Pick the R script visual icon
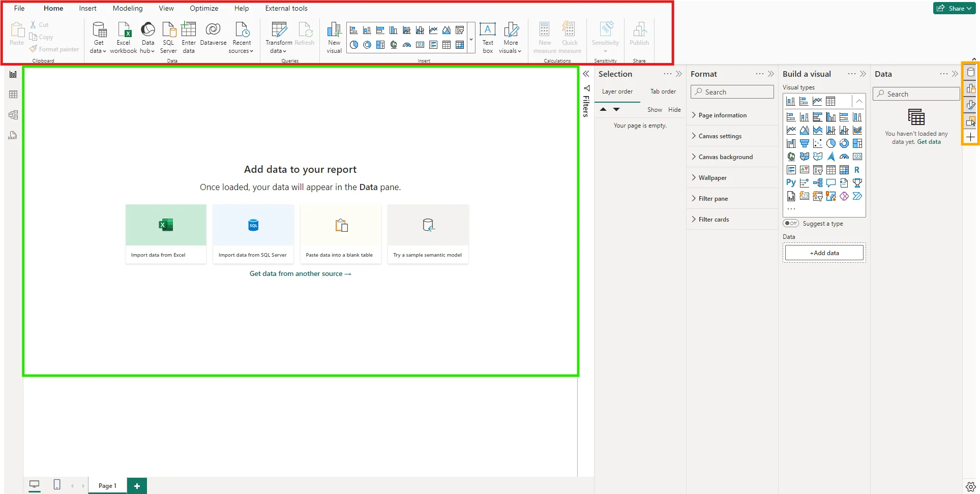 point(857,170)
